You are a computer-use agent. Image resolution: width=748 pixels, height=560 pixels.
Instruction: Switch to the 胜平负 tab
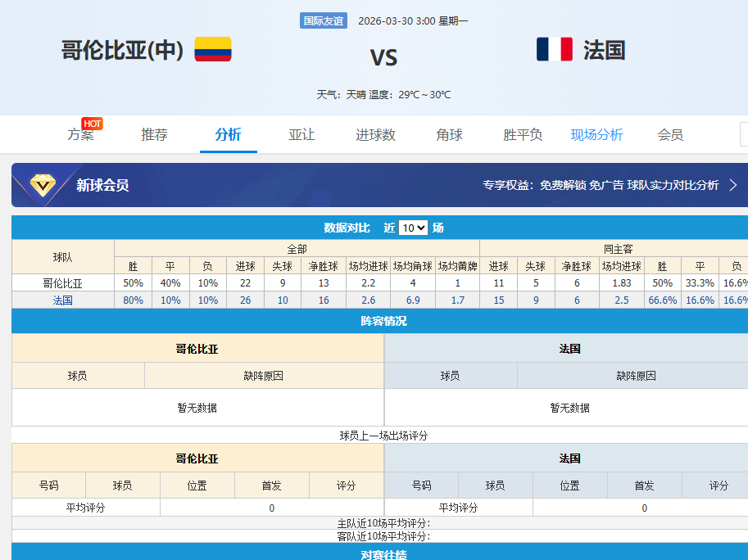tap(523, 135)
